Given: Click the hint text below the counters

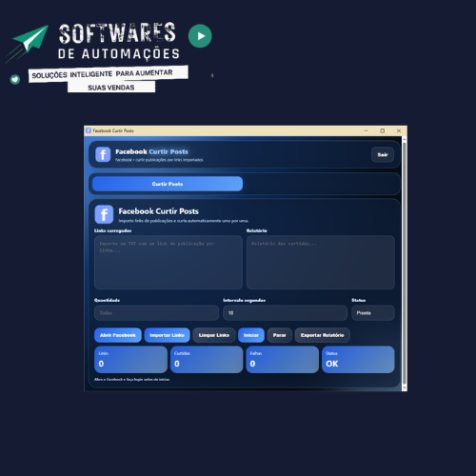Looking at the screenshot, I should (x=132, y=379).
